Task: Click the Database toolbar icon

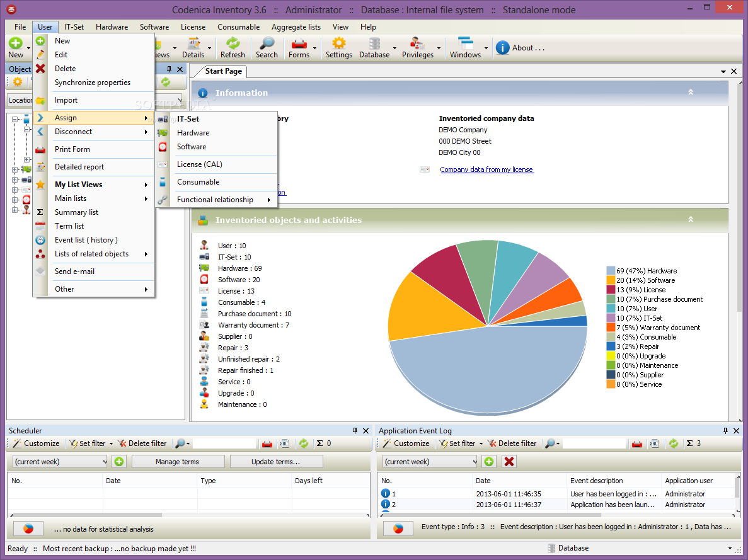Action: coord(374,43)
